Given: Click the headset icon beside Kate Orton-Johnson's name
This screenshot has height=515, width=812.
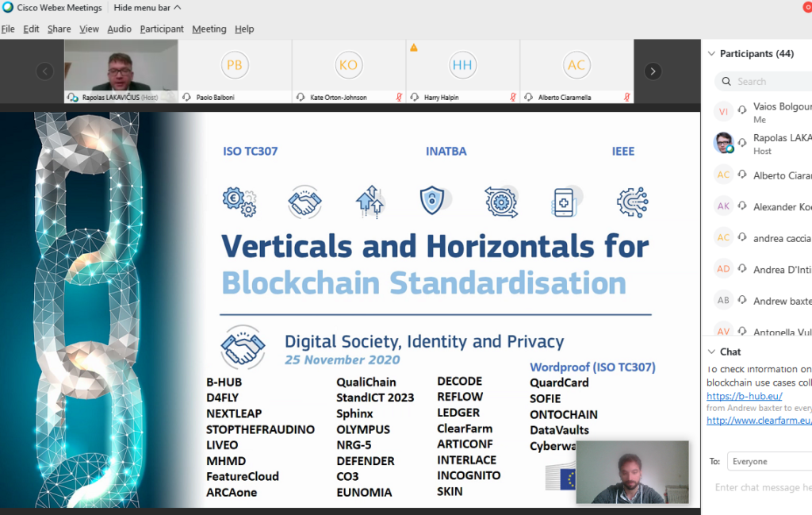Looking at the screenshot, I should (x=301, y=97).
